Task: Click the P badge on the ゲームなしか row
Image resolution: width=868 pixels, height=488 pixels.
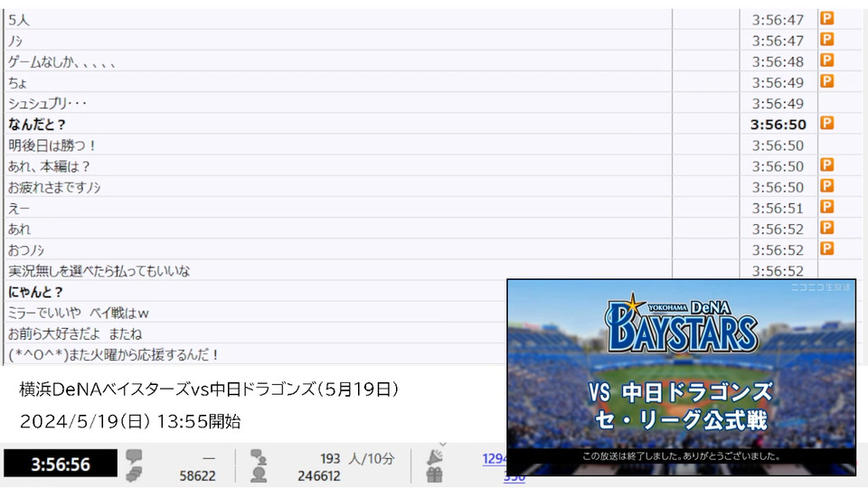Action: 826,61
